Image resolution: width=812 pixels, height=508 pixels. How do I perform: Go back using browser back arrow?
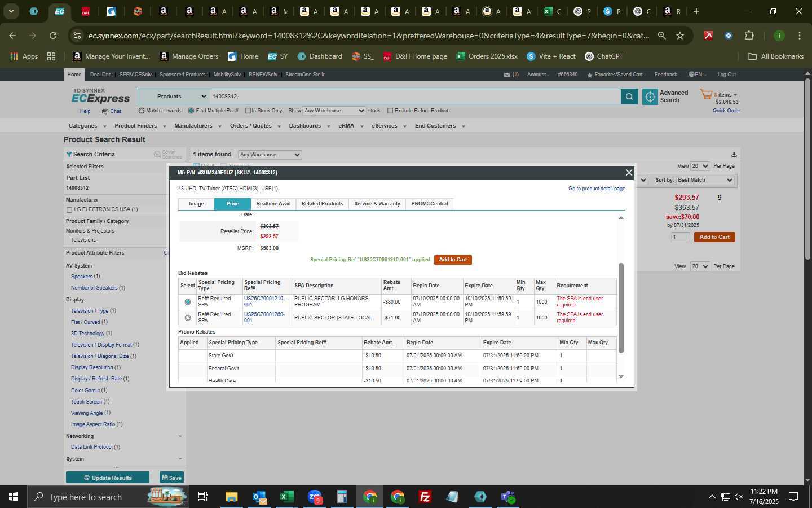point(12,36)
